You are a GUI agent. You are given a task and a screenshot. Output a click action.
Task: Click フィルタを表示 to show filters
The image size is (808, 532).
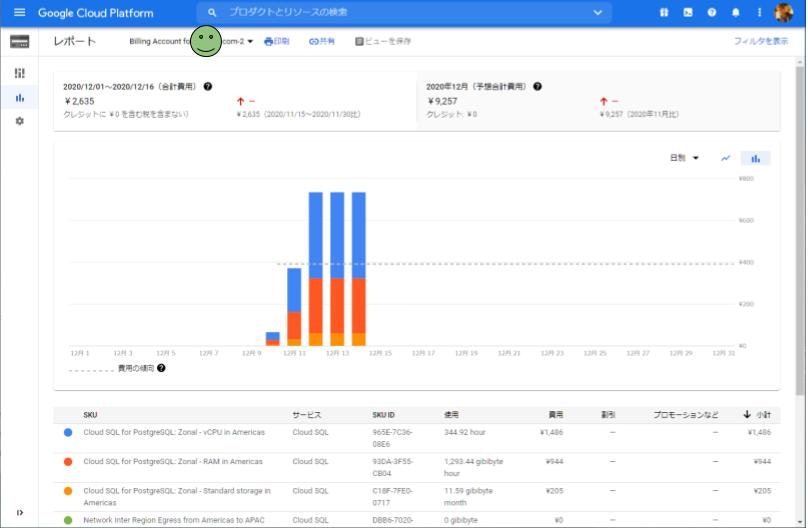point(761,41)
